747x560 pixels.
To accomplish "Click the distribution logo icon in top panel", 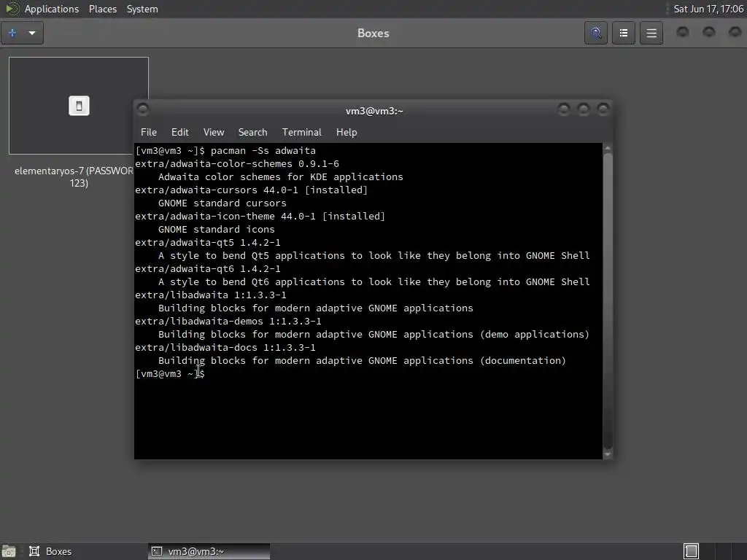I will [x=12, y=9].
